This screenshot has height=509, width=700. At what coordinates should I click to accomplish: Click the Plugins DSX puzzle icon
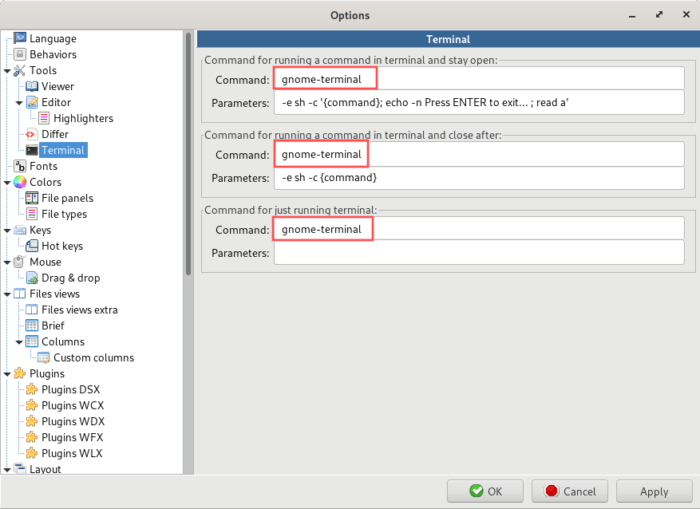[32, 389]
